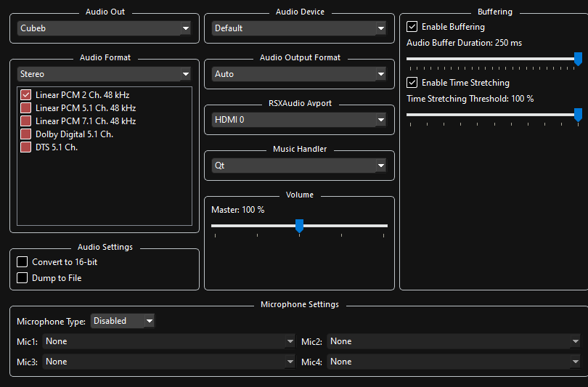Toggle Linear PCM 7.1 Ch. 48 kHz checkbox
This screenshot has width=588, height=387.
pyautogui.click(x=25, y=121)
